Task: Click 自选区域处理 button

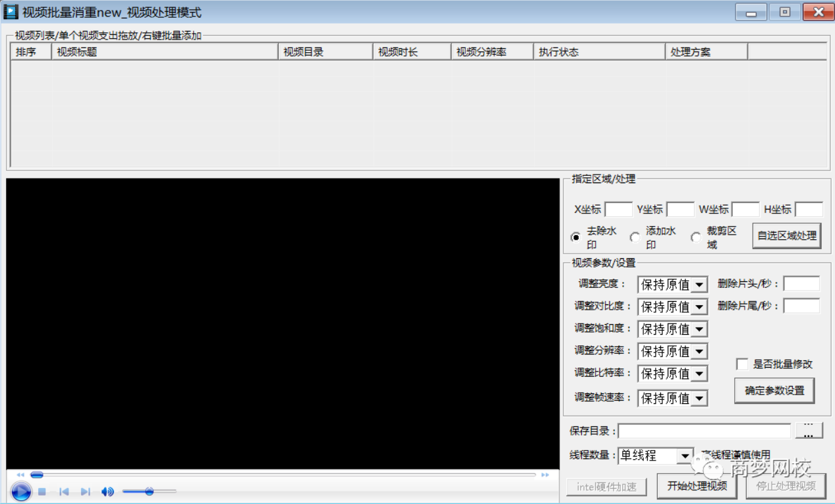Action: pyautogui.click(x=787, y=236)
